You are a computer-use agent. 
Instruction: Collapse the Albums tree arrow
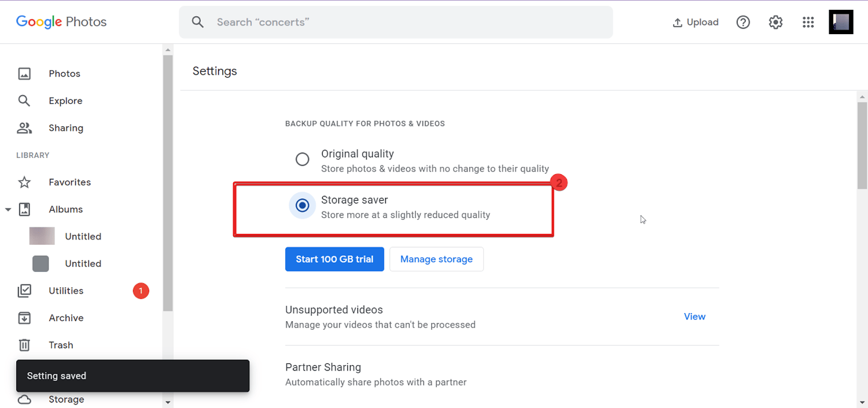pyautogui.click(x=8, y=209)
